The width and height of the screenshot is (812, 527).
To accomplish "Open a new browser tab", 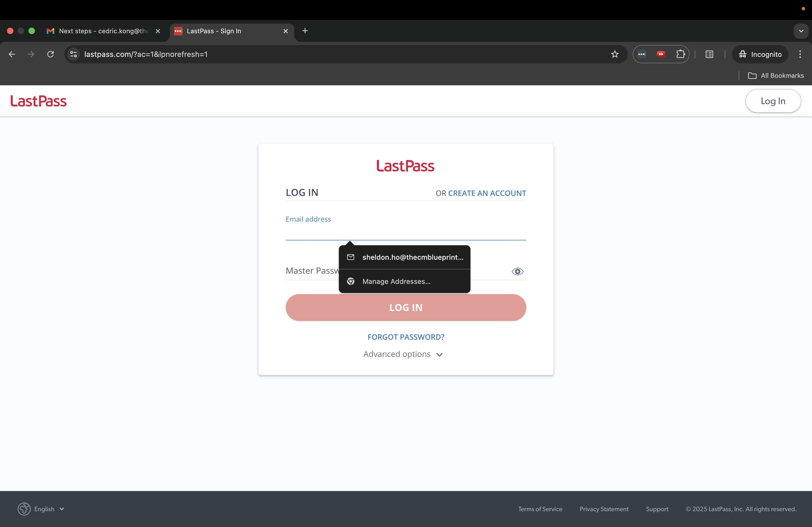I will pyautogui.click(x=305, y=31).
